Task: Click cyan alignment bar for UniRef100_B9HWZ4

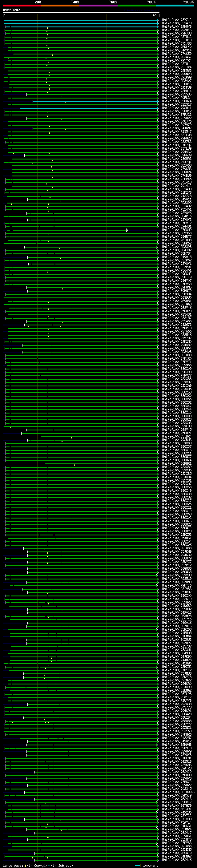Action: pos(95,101)
